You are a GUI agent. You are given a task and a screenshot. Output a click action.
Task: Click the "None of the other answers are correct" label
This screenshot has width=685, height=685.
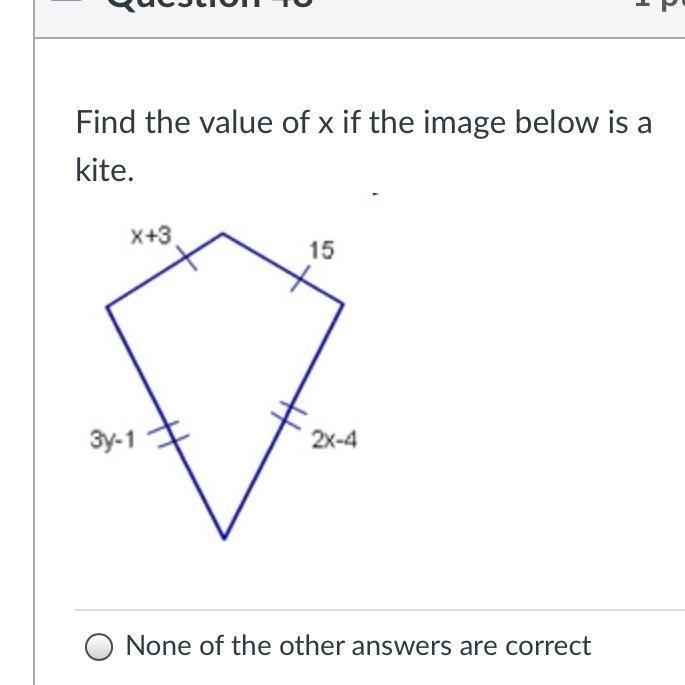pos(358,646)
